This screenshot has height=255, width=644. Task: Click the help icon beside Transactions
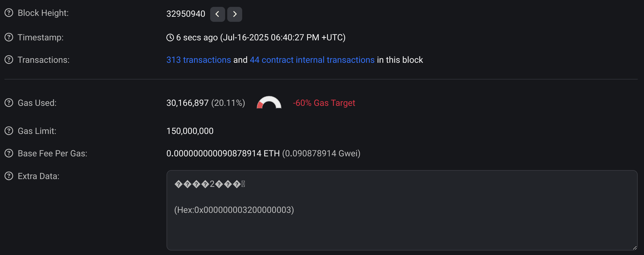[x=9, y=60]
